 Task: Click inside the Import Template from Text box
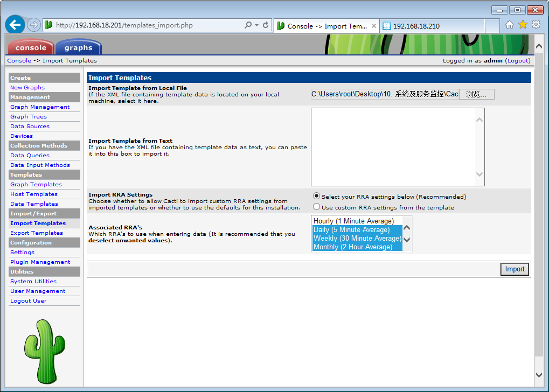click(x=393, y=147)
